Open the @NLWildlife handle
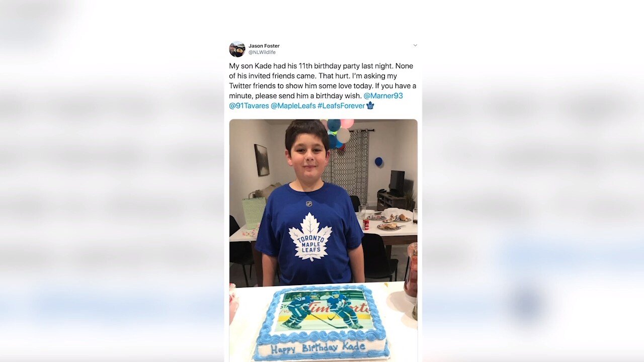 pos(262,52)
